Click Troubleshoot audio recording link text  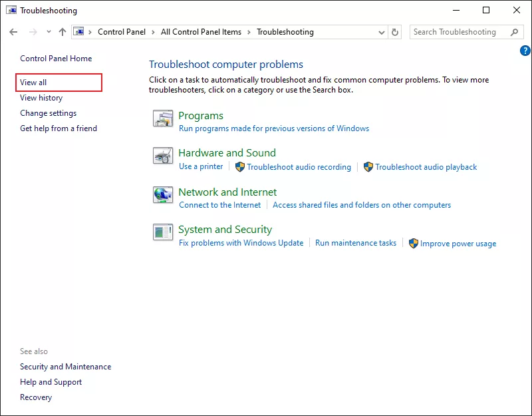299,167
